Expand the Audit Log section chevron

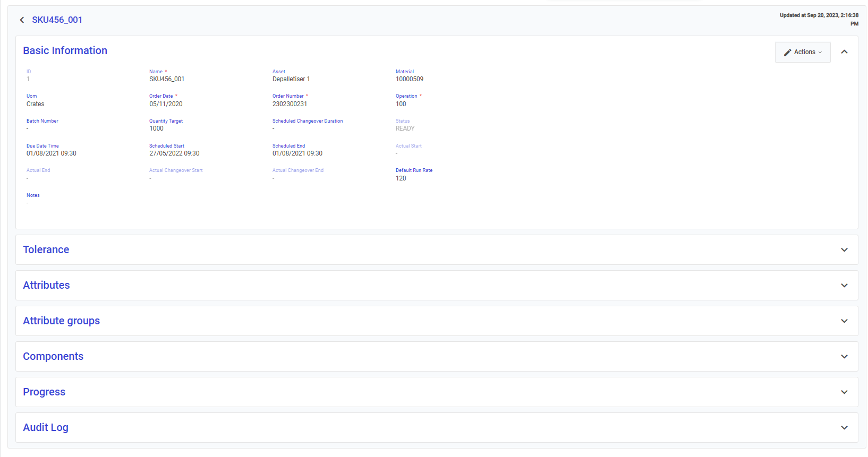[844, 428]
